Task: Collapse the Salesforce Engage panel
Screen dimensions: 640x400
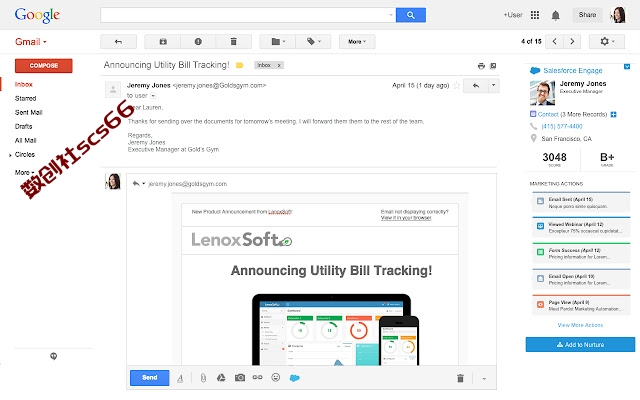Action: click(x=627, y=67)
